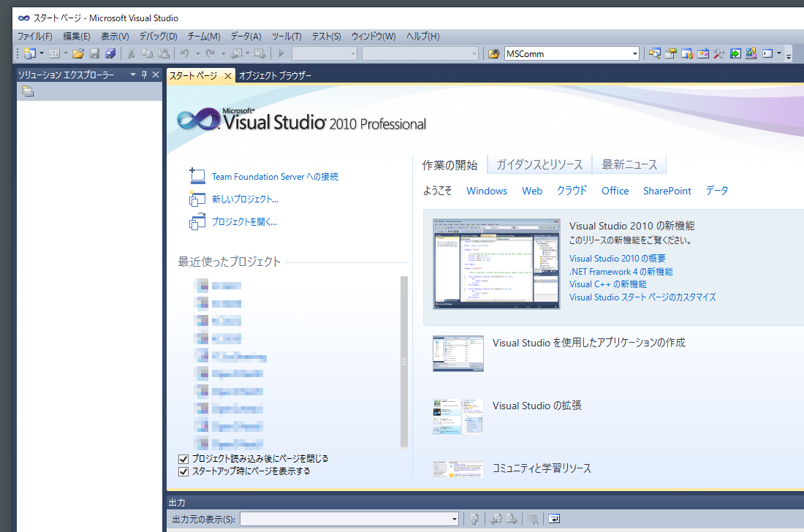Click Find Message in Code output icon

(x=474, y=519)
